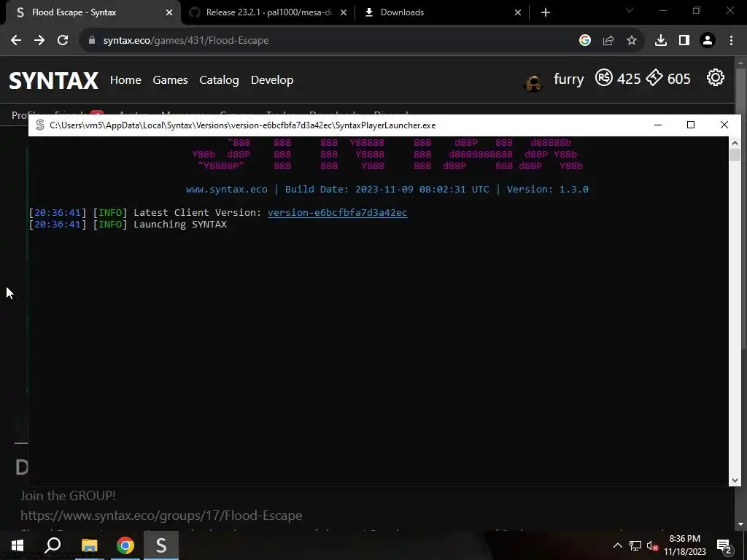Click the taskbar clock showing 8:36 PM
Image resolution: width=747 pixels, height=560 pixels.
(685, 545)
